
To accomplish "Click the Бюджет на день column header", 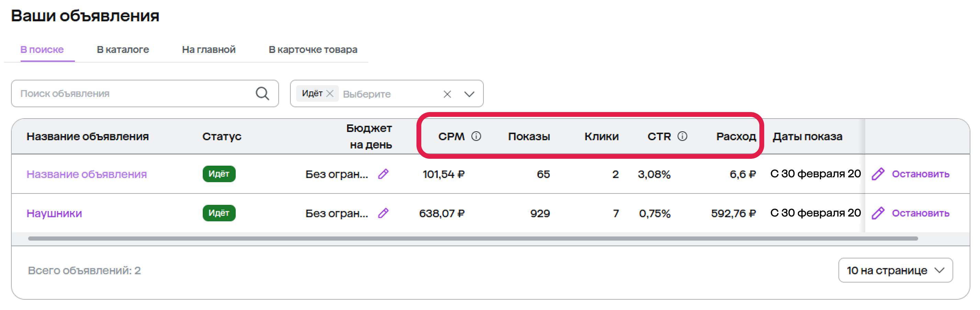I will [x=369, y=136].
